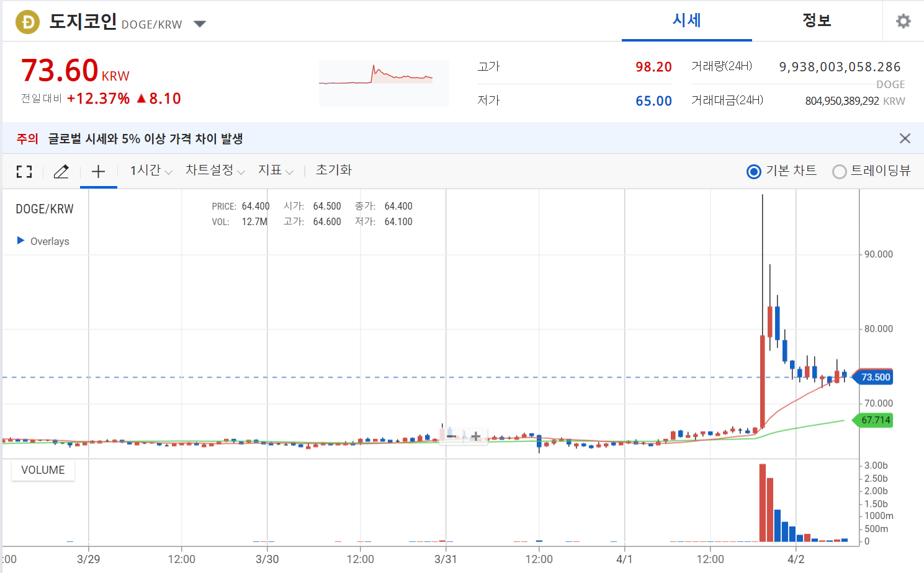Switch to the 시세 tab
924x573 pixels.
(686, 20)
